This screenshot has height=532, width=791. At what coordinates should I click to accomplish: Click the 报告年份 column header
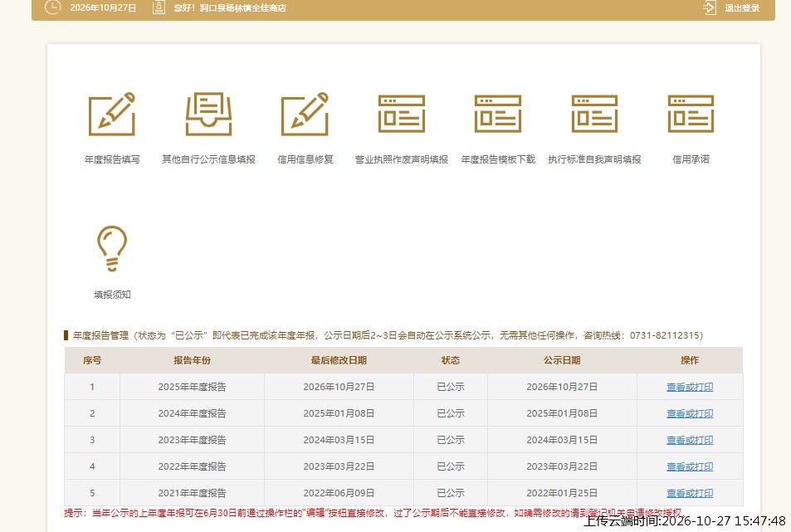pos(192,360)
